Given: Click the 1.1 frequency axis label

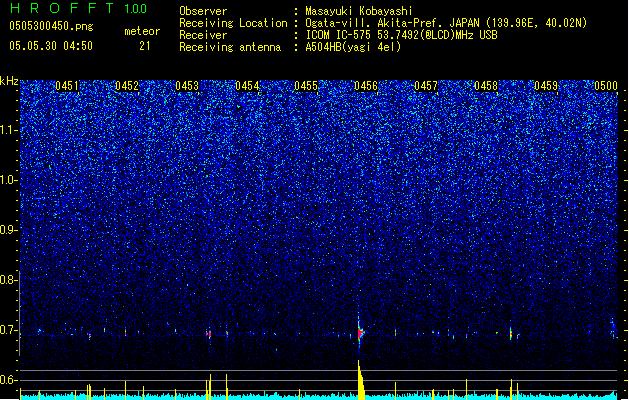Looking at the screenshot, I should 8,130.
